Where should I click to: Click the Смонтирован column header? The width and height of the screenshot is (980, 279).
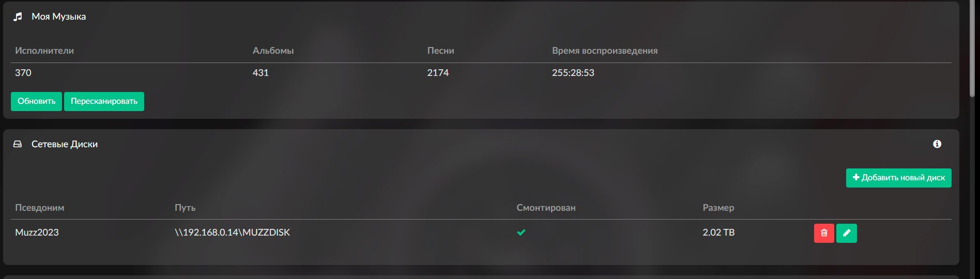(x=546, y=208)
